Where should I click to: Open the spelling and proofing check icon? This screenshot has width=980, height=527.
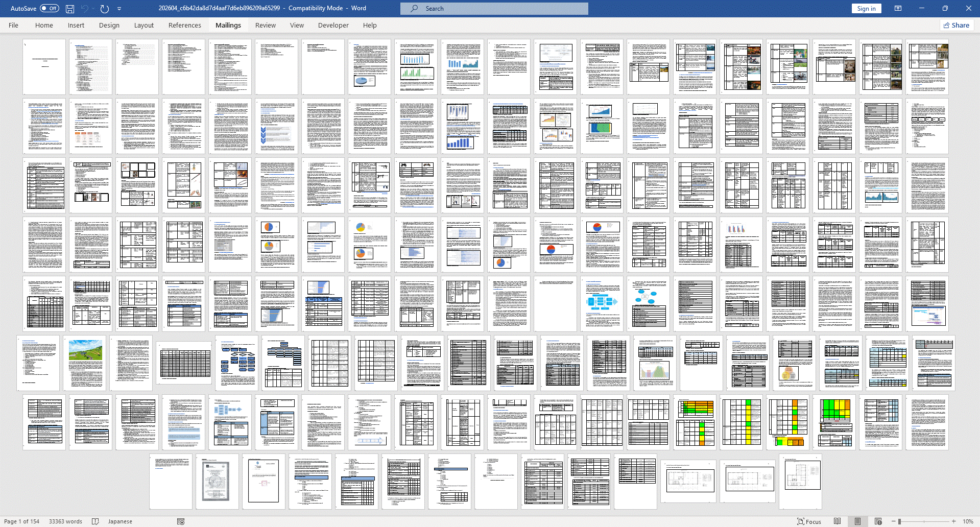tap(95, 521)
